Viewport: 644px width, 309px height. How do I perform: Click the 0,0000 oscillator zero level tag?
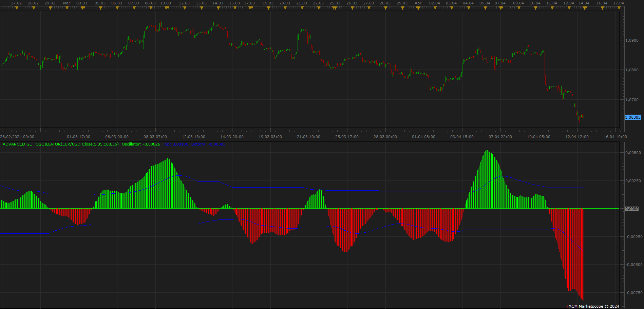[632, 209]
